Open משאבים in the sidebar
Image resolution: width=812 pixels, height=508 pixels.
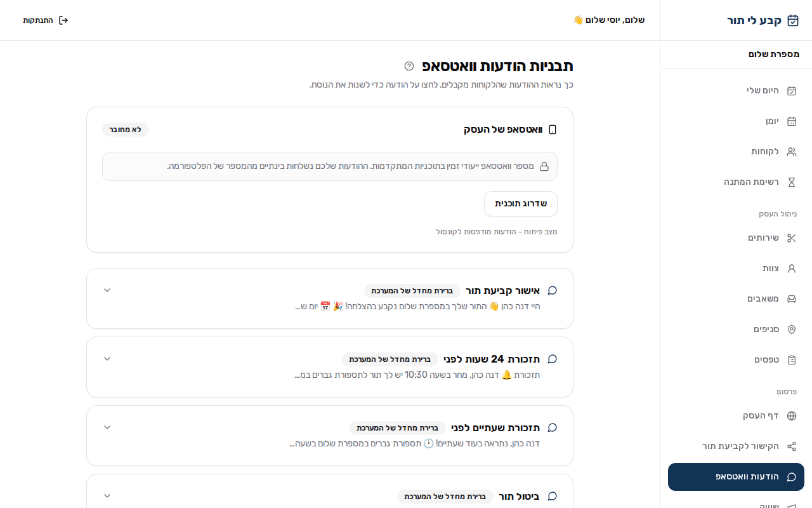[x=736, y=299]
